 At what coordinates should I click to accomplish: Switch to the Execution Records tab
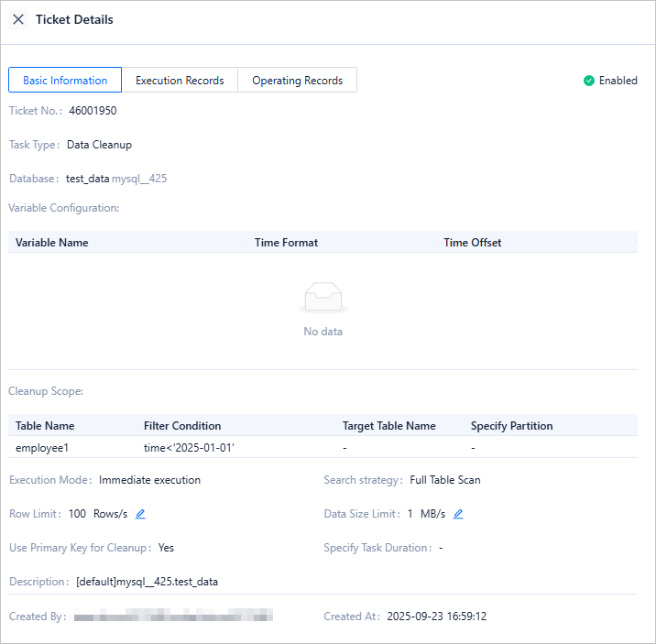pyautogui.click(x=180, y=81)
